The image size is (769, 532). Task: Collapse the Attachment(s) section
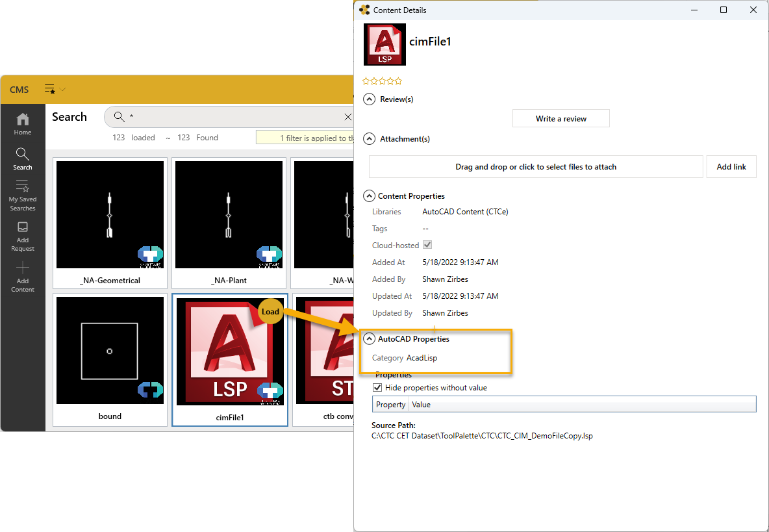pos(369,139)
